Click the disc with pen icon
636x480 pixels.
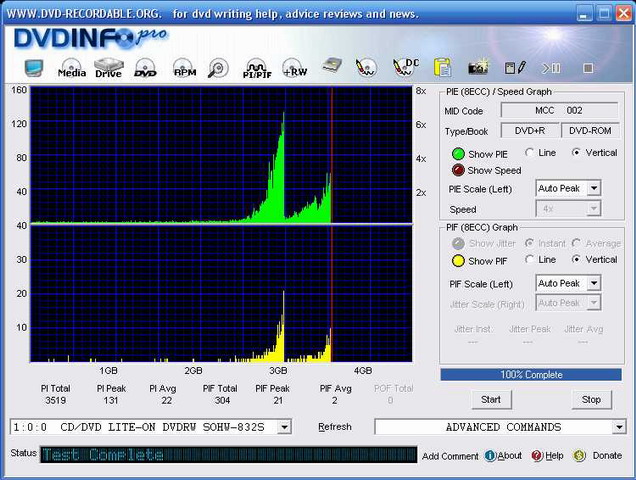(366, 68)
